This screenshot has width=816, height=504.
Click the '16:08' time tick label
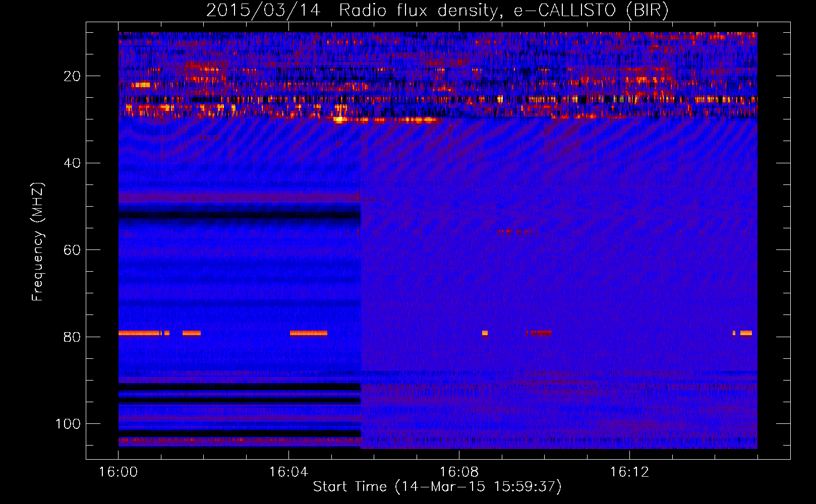tap(459, 472)
